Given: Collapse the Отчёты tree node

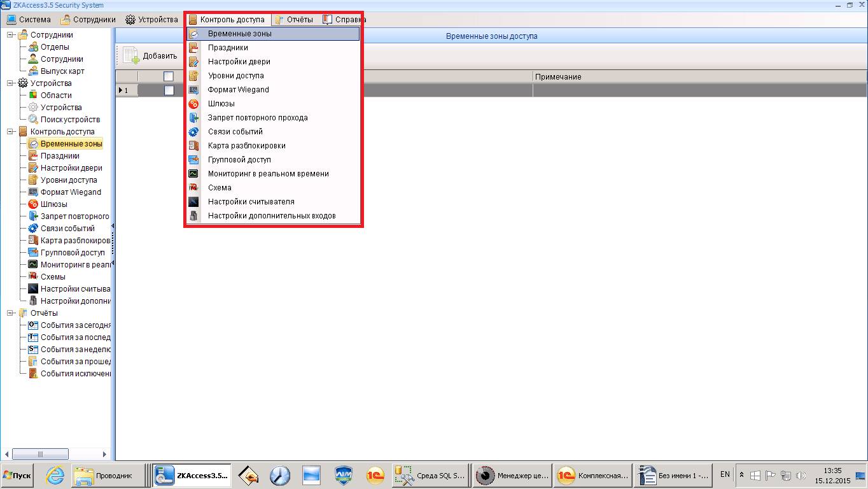Looking at the screenshot, I should click(x=10, y=313).
